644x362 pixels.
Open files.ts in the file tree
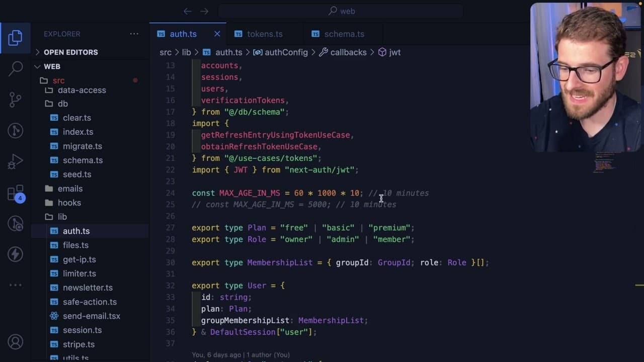[x=75, y=245]
